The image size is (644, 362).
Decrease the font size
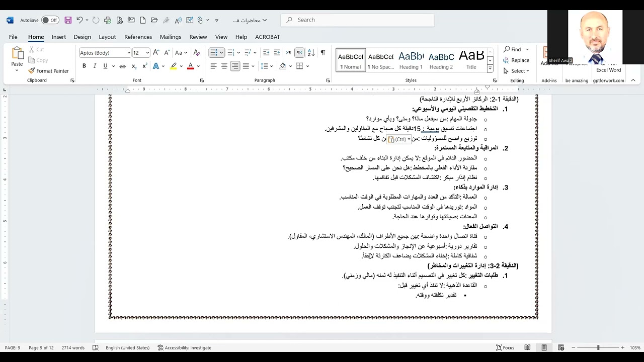tap(166, 53)
